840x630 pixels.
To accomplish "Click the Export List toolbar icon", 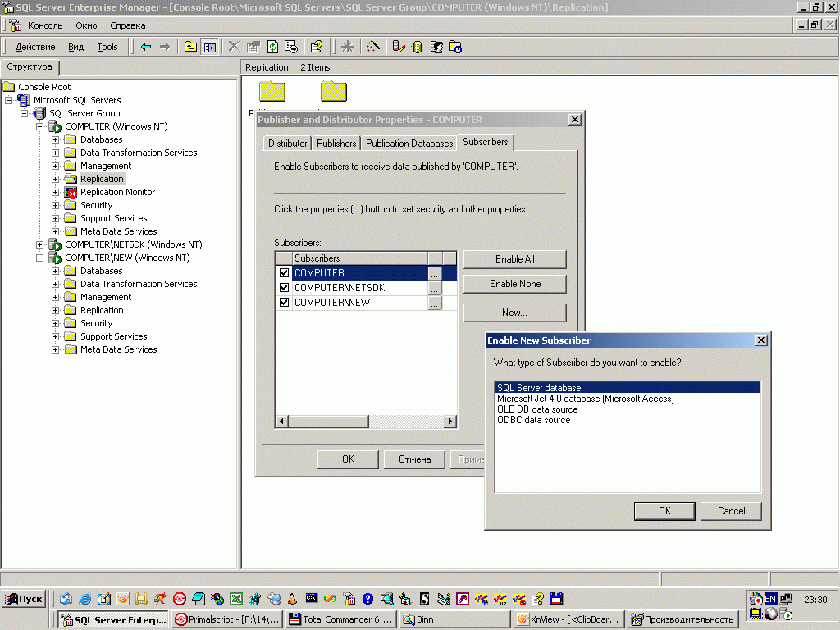I will (291, 47).
